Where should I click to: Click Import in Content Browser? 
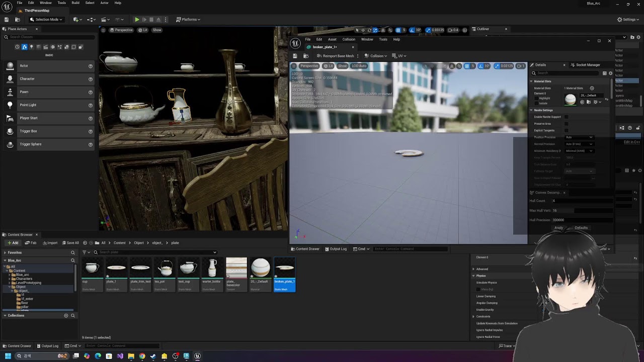(x=50, y=243)
